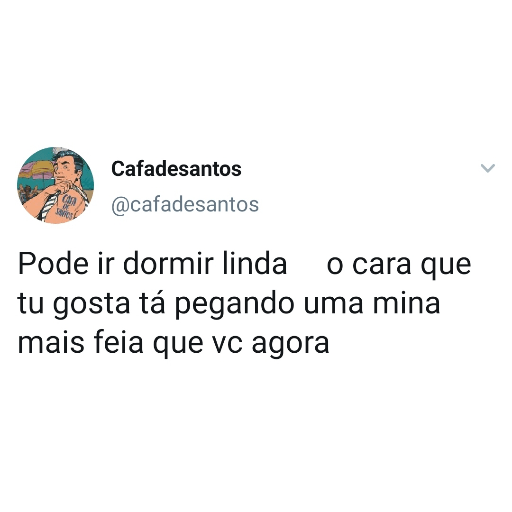Click the word "mais" starting the last line
Image resolution: width=512 pixels, height=512 pixels.
click(x=51, y=342)
